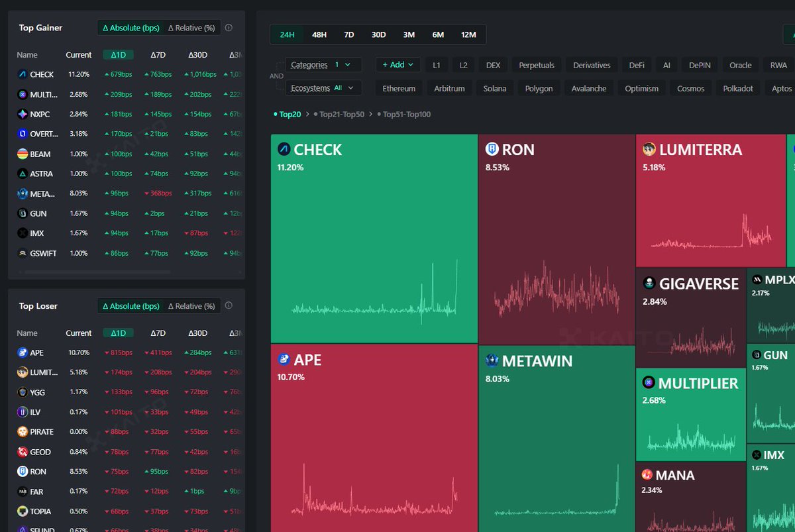The image size is (795, 532).
Task: Show the Top20 ranking view
Action: click(288, 115)
